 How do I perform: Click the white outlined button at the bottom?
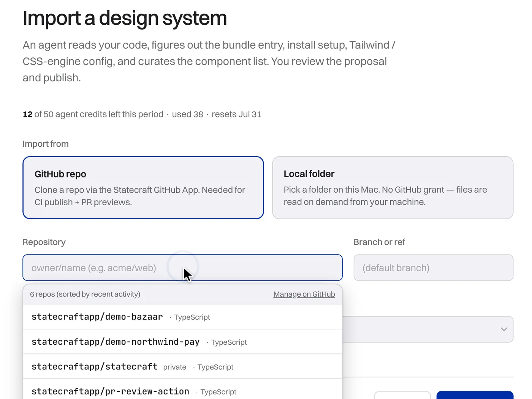click(x=402, y=395)
